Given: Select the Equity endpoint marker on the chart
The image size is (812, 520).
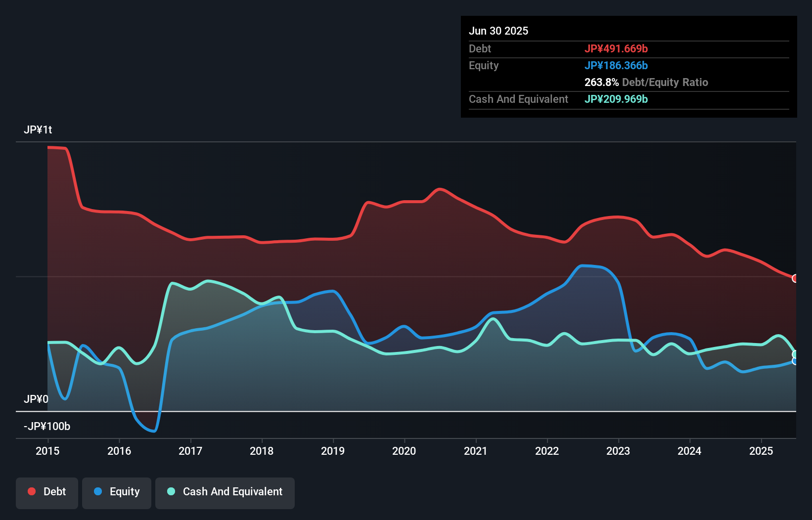Looking at the screenshot, I should pos(795,360).
